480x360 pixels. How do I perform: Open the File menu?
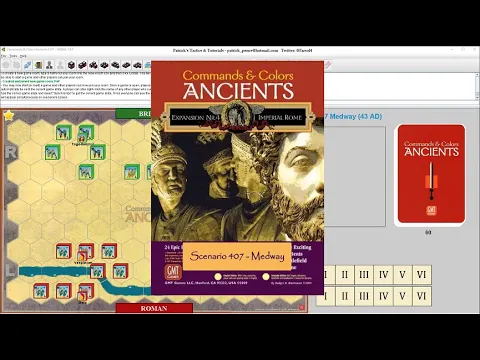pos(3,56)
